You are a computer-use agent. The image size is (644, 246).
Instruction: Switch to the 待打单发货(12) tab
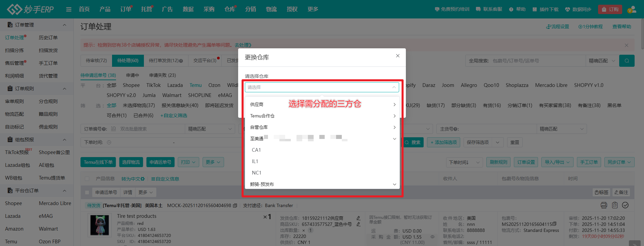click(x=166, y=61)
